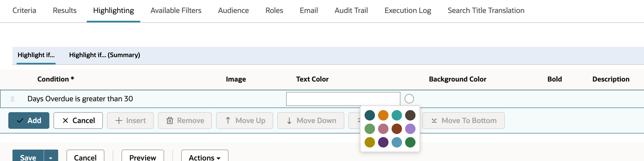
Task: Select the Highlight if... (Summary) subtab
Action: pos(105,55)
